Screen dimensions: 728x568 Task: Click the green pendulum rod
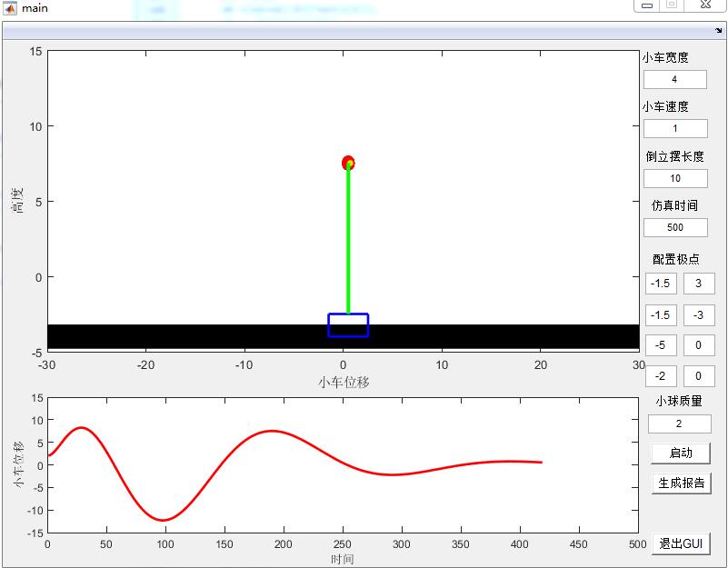(348, 239)
